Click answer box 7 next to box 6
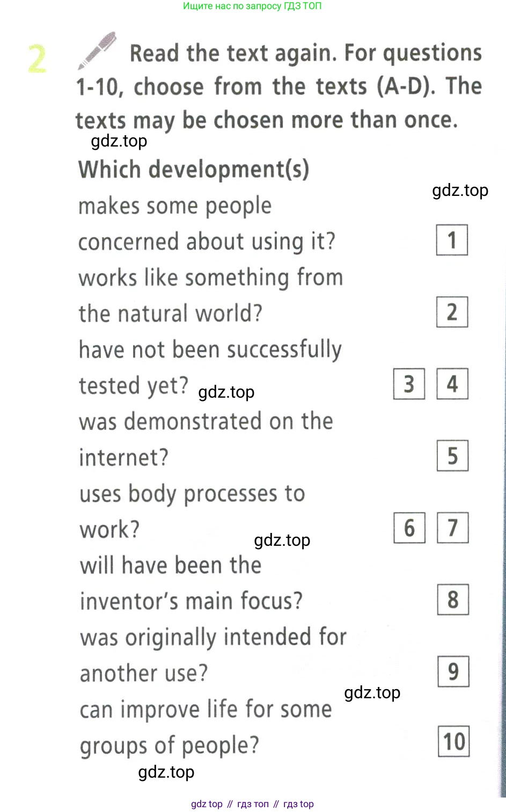The height and width of the screenshot is (812, 506). [453, 528]
